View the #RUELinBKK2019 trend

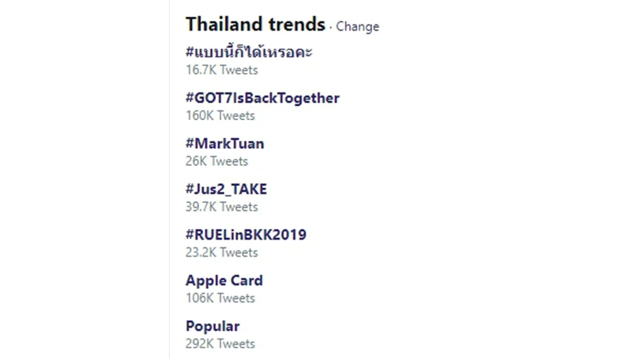tap(246, 235)
